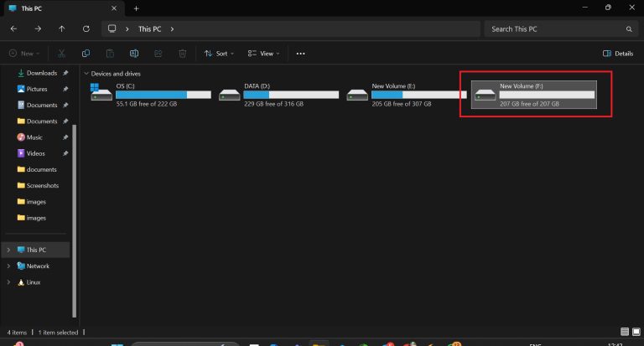Select Linux in the navigation pane
Image resolution: width=644 pixels, height=346 pixels.
click(34, 282)
